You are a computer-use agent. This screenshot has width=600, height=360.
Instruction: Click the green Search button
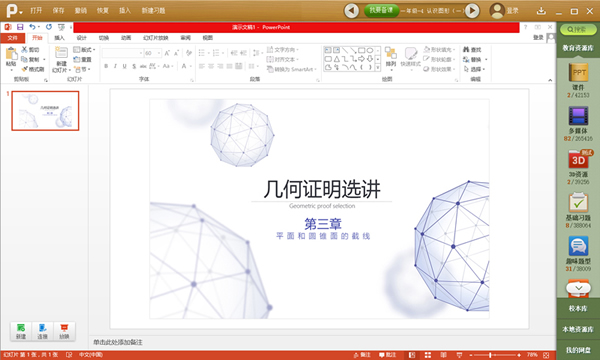coord(578,29)
